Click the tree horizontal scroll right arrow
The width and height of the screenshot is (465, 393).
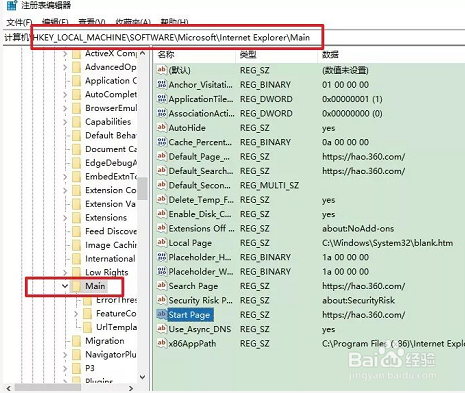click(131, 388)
